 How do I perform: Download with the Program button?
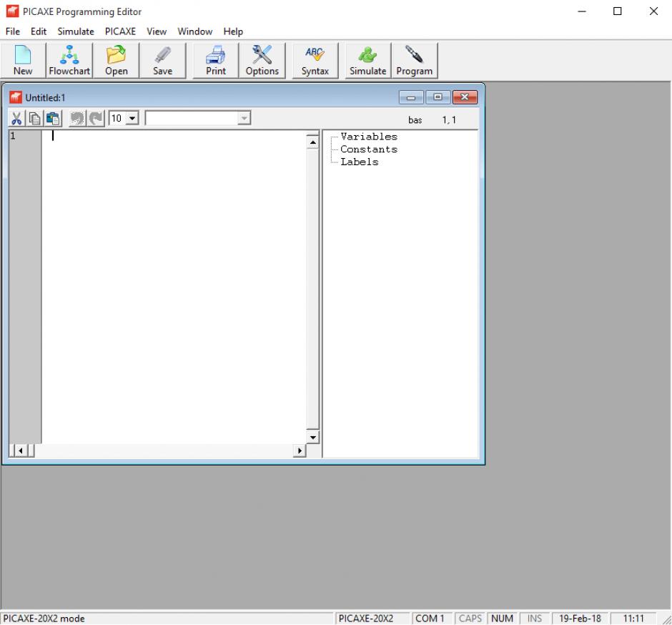coord(415,61)
